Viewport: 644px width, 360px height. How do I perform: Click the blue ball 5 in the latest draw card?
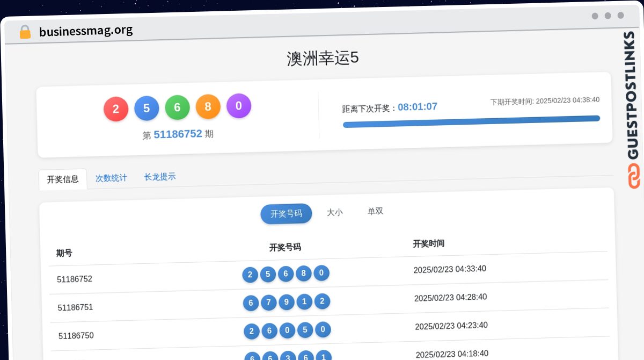pyautogui.click(x=147, y=109)
